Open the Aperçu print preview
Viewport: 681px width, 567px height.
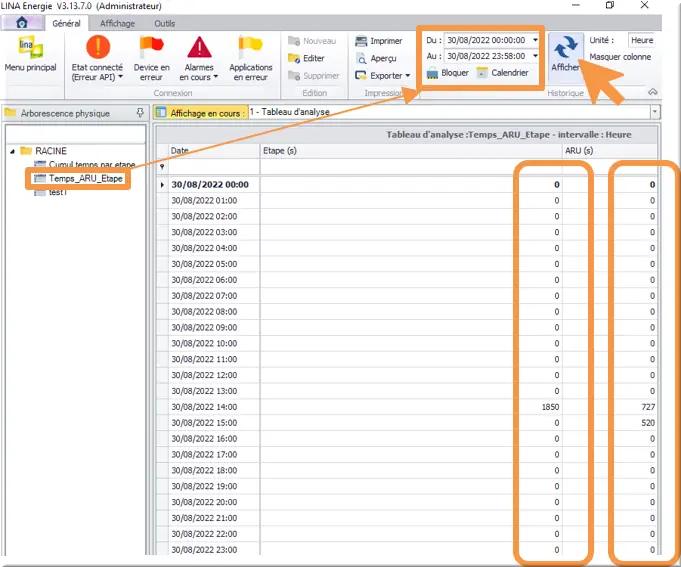coord(376,58)
